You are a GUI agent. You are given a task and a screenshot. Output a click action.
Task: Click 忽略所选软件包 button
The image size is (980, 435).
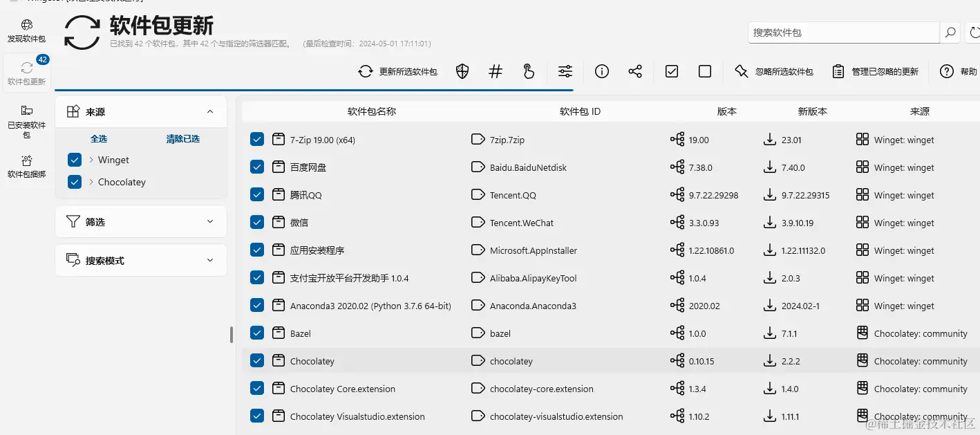[773, 71]
